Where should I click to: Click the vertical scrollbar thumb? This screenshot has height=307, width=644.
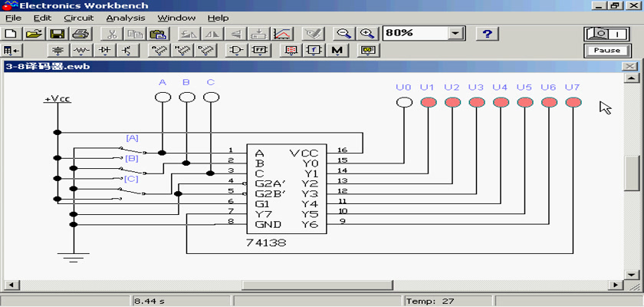pyautogui.click(x=632, y=173)
